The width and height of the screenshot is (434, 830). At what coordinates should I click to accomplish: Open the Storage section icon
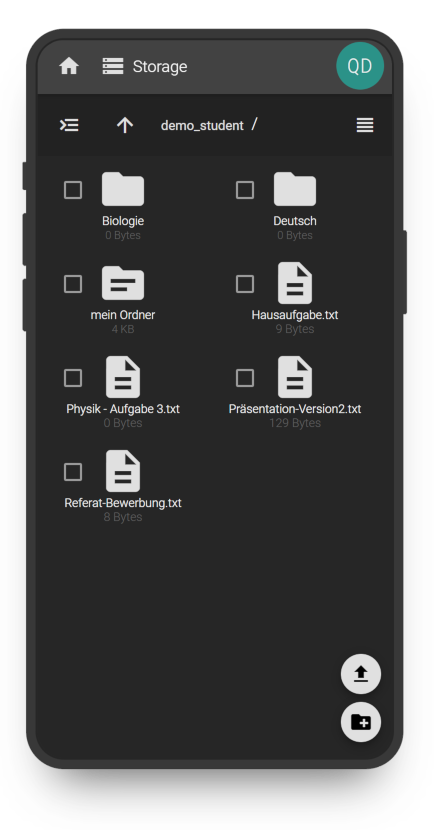click(x=113, y=66)
